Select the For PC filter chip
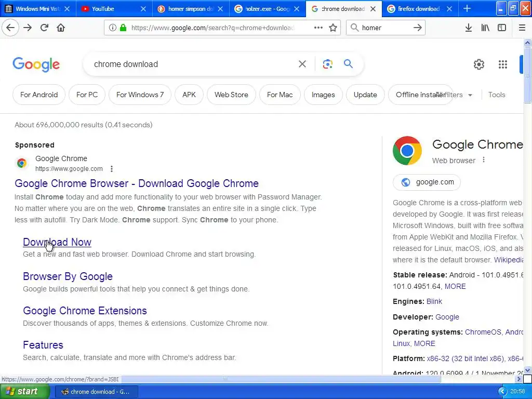 pos(87,95)
